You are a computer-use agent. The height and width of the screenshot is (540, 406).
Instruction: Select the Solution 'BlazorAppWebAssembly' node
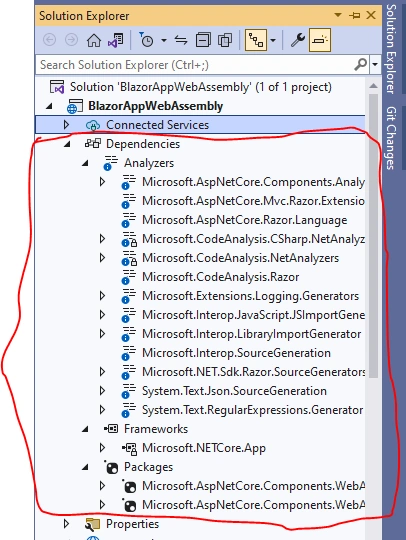click(x=200, y=87)
